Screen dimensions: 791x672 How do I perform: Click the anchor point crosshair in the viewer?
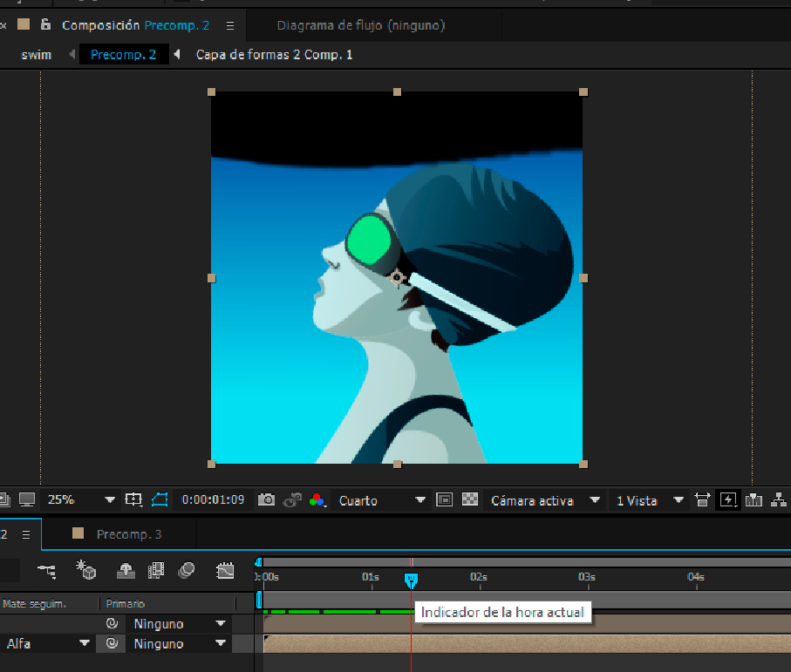tap(397, 277)
